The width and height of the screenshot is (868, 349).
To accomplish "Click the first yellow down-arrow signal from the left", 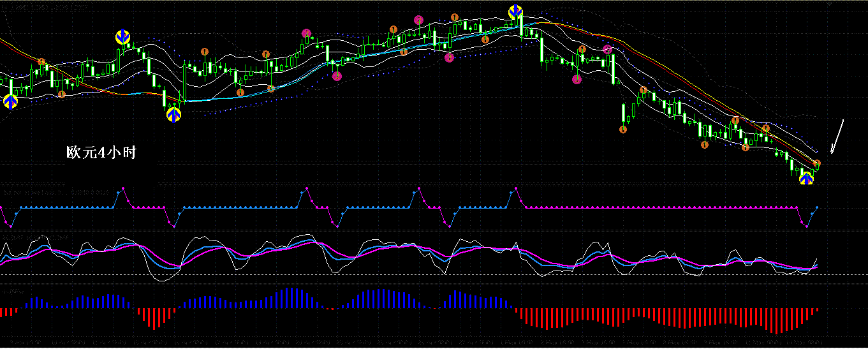I will pos(122,37).
